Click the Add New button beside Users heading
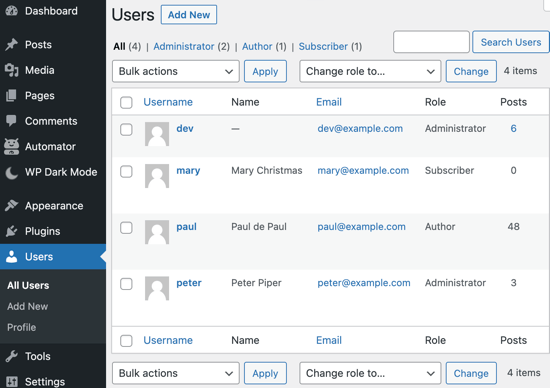 [189, 15]
